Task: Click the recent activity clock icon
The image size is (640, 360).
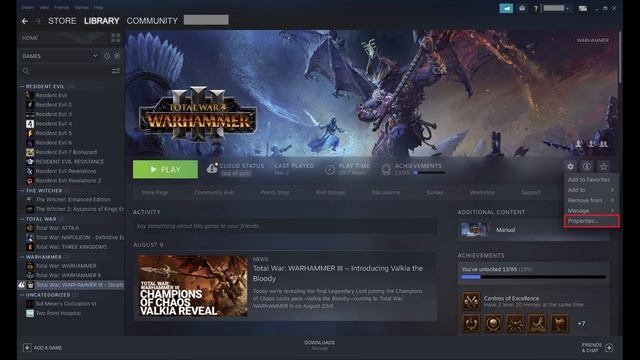Action: pyautogui.click(x=107, y=56)
